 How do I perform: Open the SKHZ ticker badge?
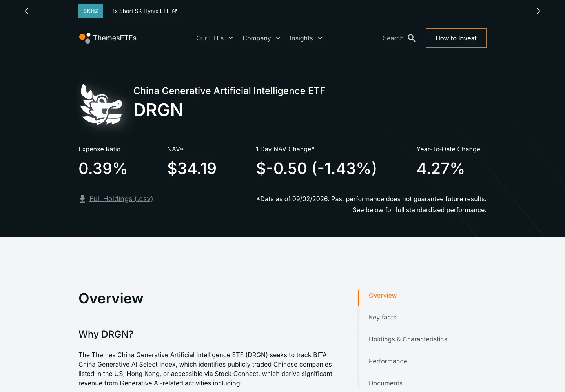click(91, 11)
